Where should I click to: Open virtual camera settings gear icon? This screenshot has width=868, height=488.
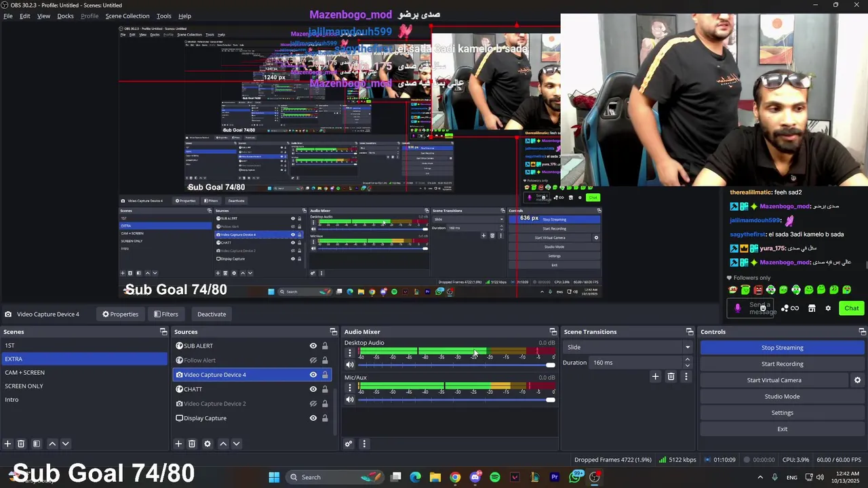(x=857, y=380)
